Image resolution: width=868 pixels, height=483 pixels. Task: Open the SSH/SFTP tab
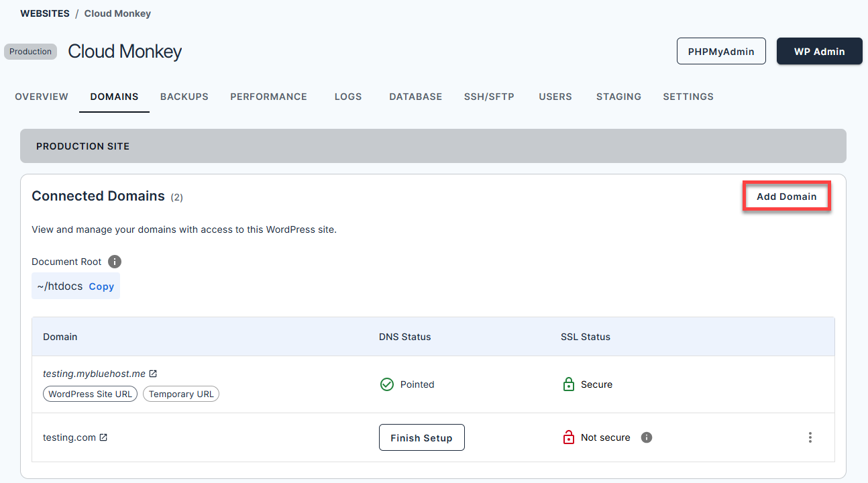[489, 97]
